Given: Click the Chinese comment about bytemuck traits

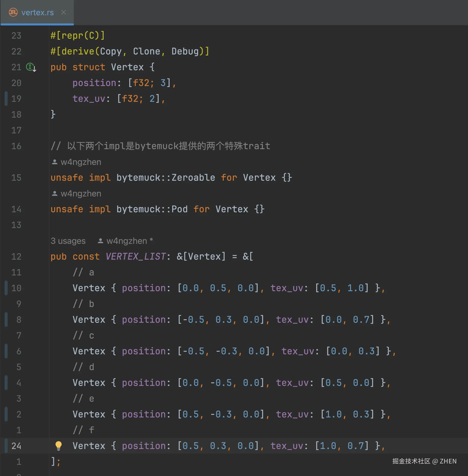Looking at the screenshot, I should tap(160, 146).
